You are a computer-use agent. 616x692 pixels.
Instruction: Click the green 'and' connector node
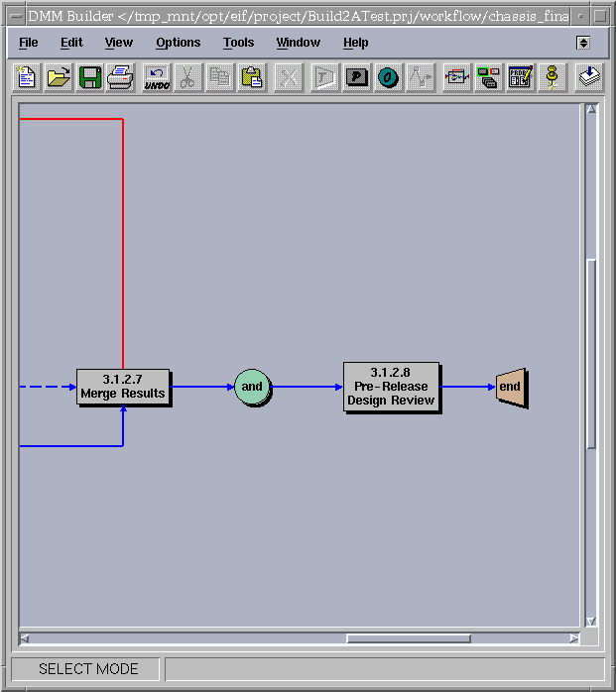(252, 387)
